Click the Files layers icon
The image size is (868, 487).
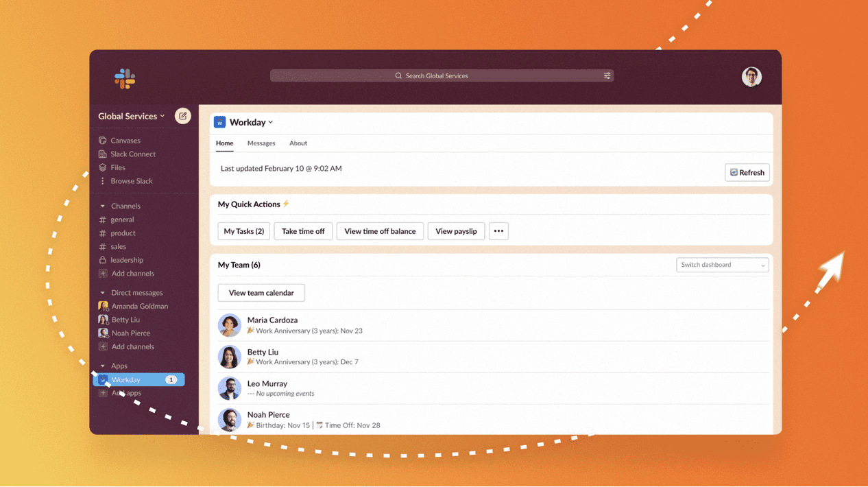pos(103,167)
